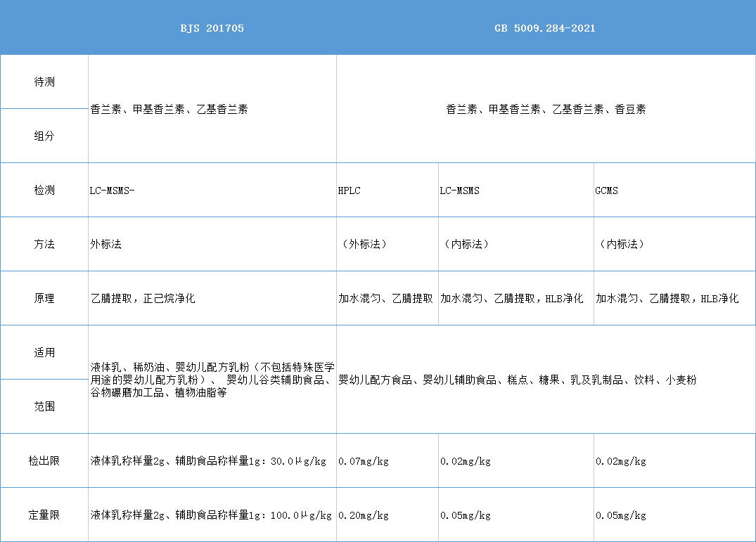The width and height of the screenshot is (756, 542).
Task: Click the BJS 201705 column header
Action: (x=212, y=28)
